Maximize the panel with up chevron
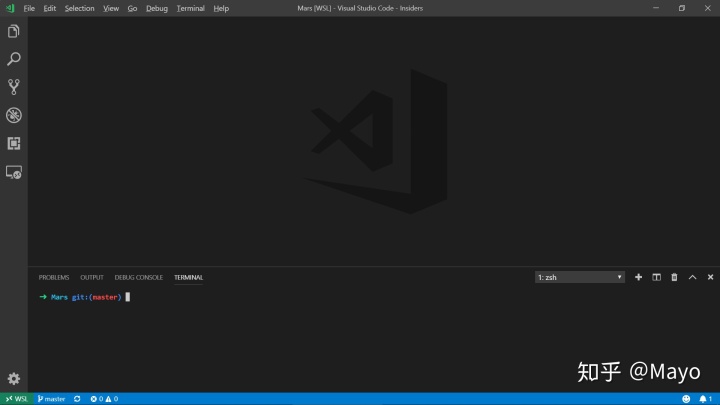The image size is (720, 405). [692, 277]
